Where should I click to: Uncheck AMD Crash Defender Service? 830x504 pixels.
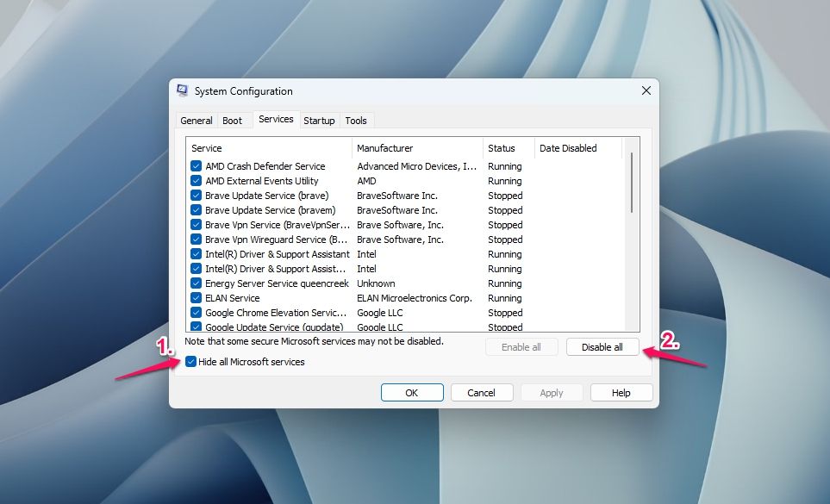pos(197,166)
